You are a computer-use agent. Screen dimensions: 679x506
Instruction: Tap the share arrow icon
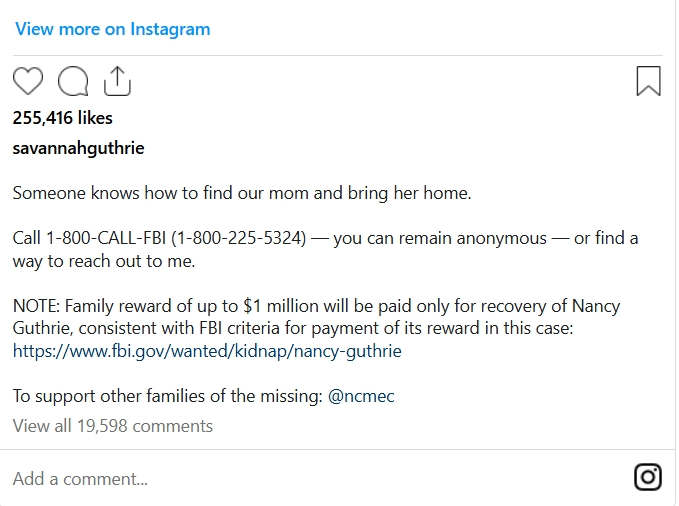point(117,81)
